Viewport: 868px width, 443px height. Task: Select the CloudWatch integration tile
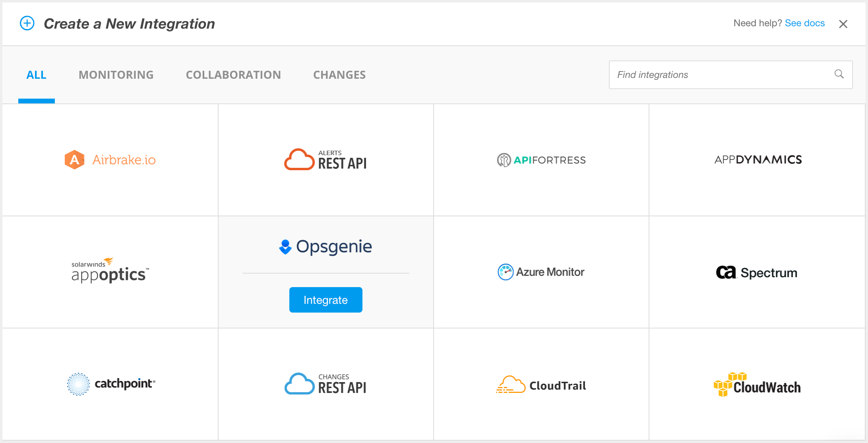click(x=757, y=385)
